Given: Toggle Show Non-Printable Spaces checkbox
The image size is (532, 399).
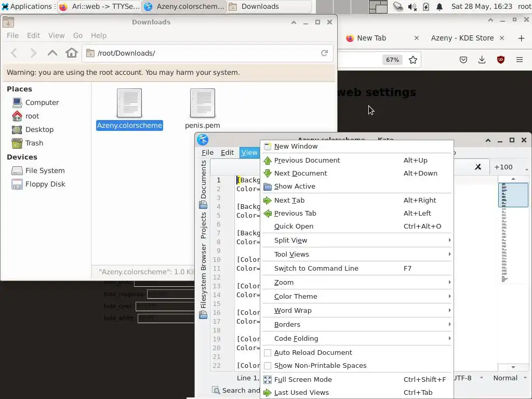Looking at the screenshot, I should [268, 366].
